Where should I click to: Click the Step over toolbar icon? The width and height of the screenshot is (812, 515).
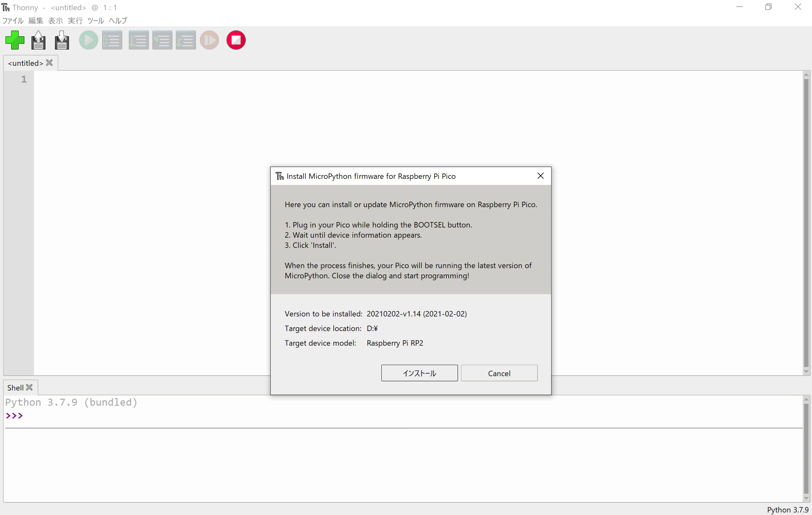coord(139,40)
